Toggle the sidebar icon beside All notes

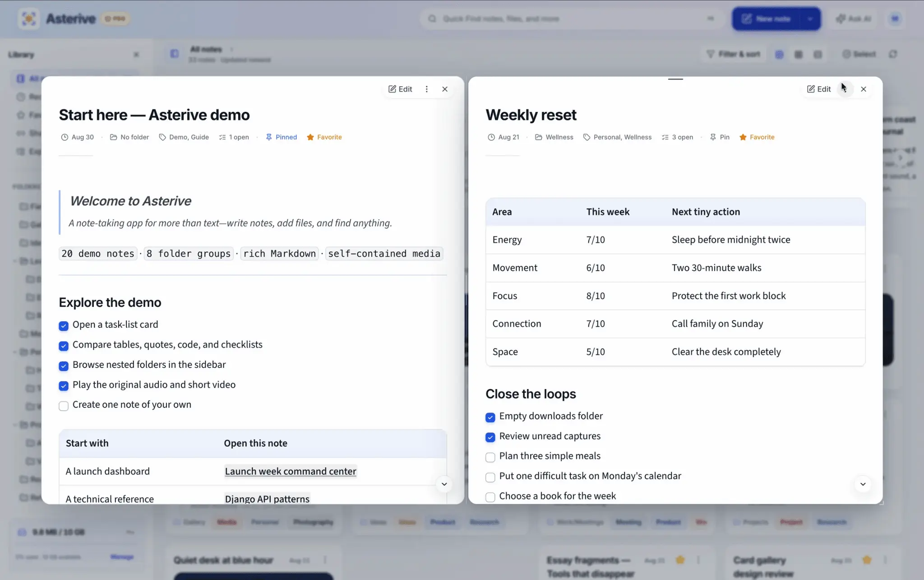(175, 54)
